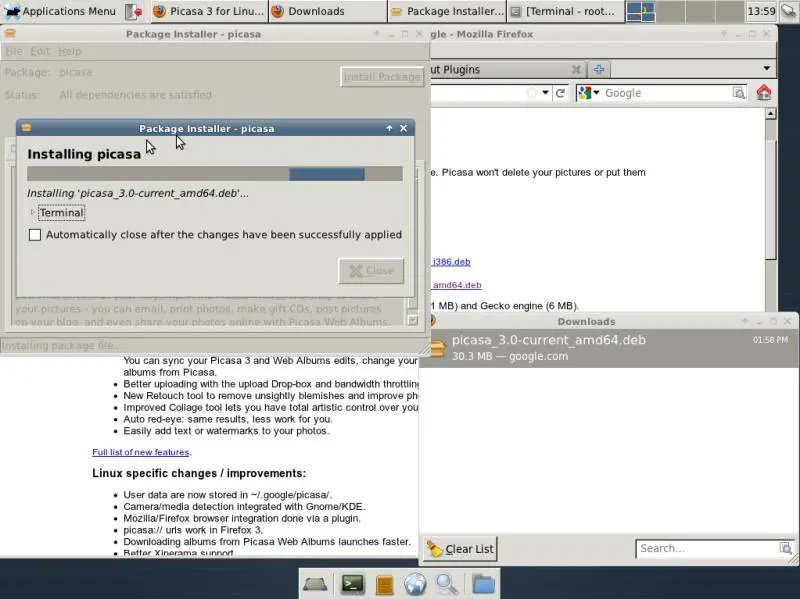Click the Downloads window title bar
This screenshot has width=800, height=599.
586,321
